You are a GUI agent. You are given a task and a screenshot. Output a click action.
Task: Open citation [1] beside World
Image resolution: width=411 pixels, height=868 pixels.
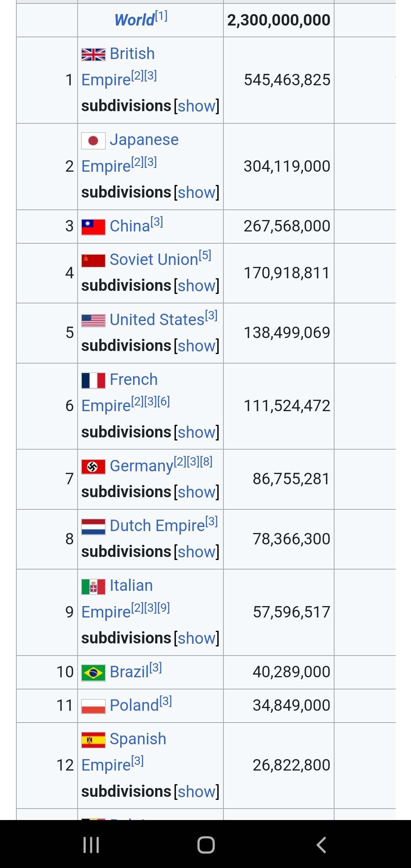pos(161,16)
